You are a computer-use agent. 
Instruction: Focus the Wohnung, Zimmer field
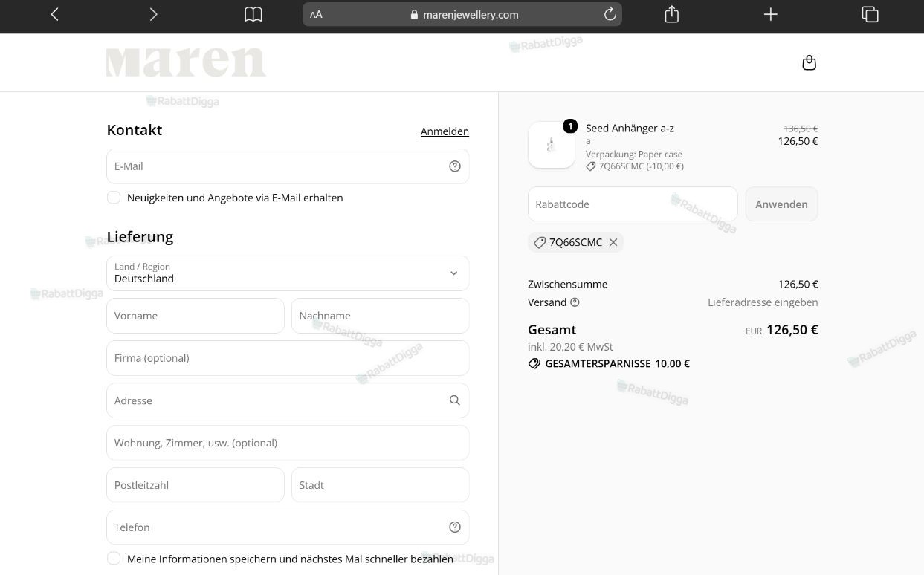[288, 443]
